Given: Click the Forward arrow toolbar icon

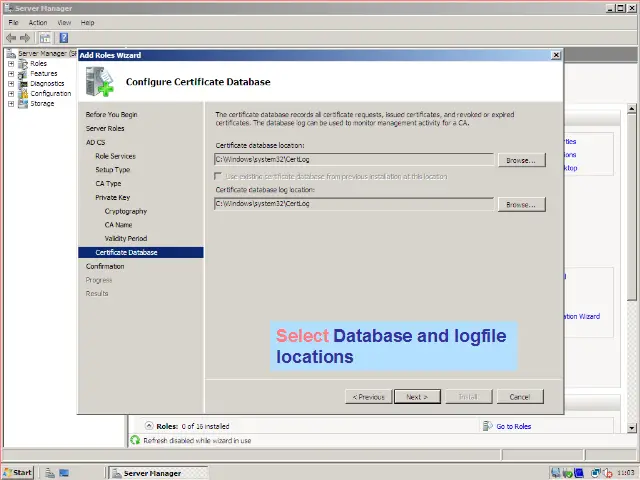Looking at the screenshot, I should pyautogui.click(x=25, y=38).
